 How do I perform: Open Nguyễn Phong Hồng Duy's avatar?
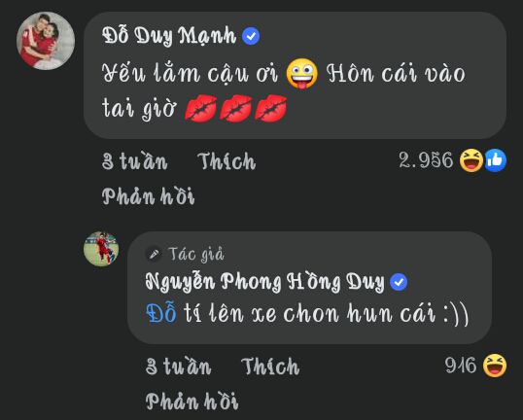pyautogui.click(x=101, y=249)
